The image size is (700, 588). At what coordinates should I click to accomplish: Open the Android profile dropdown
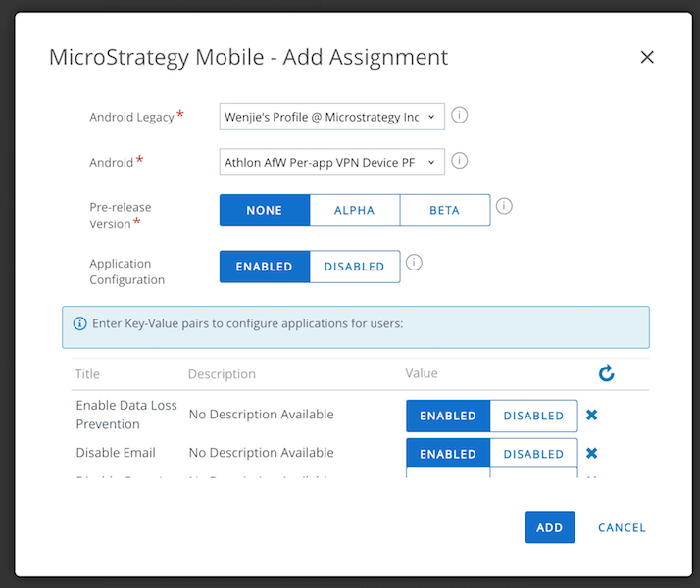click(331, 162)
